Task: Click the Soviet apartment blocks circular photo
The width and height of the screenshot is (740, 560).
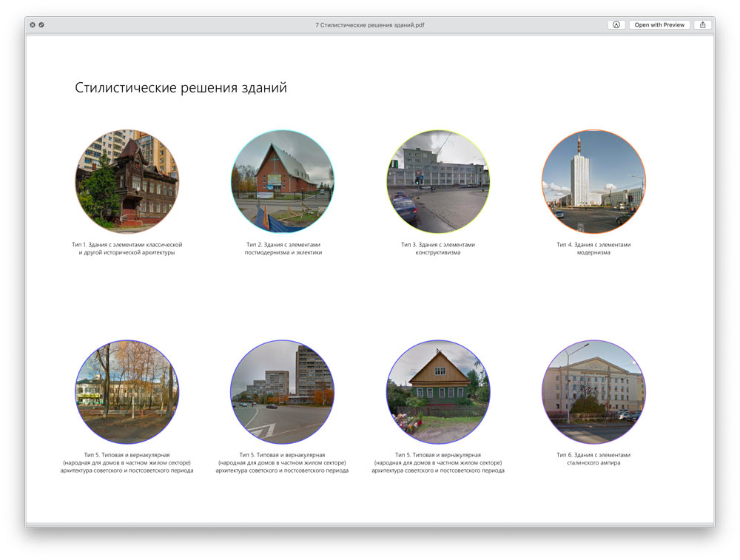Action: pos(282,392)
